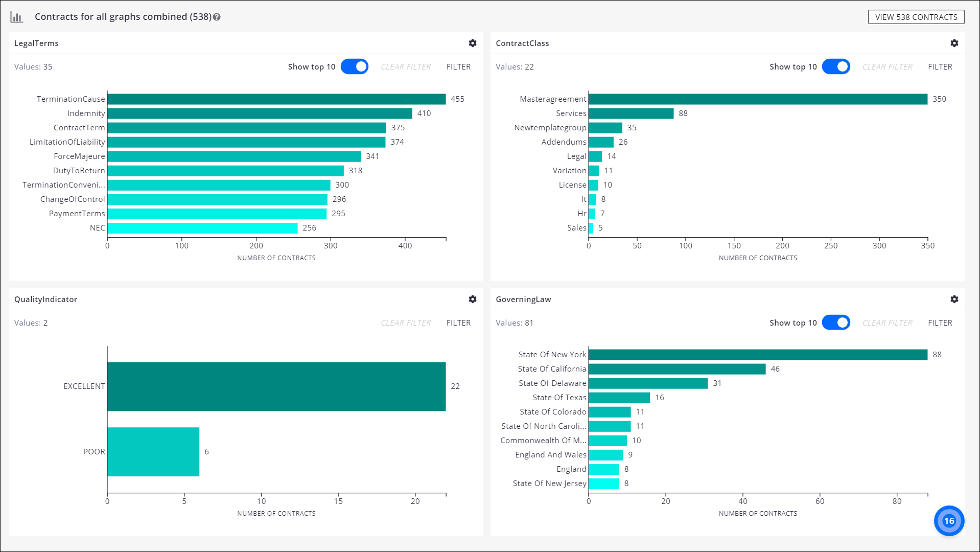Click the POOR quality bar

(153, 452)
